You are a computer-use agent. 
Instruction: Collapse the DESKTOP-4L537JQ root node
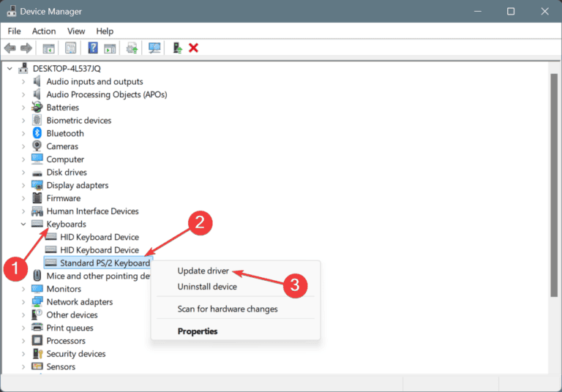(x=10, y=69)
